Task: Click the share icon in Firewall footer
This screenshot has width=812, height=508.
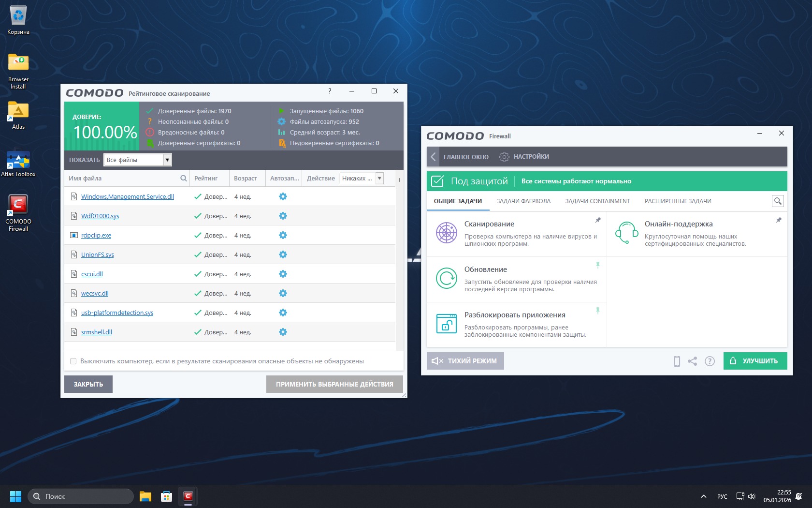Action: click(x=693, y=361)
